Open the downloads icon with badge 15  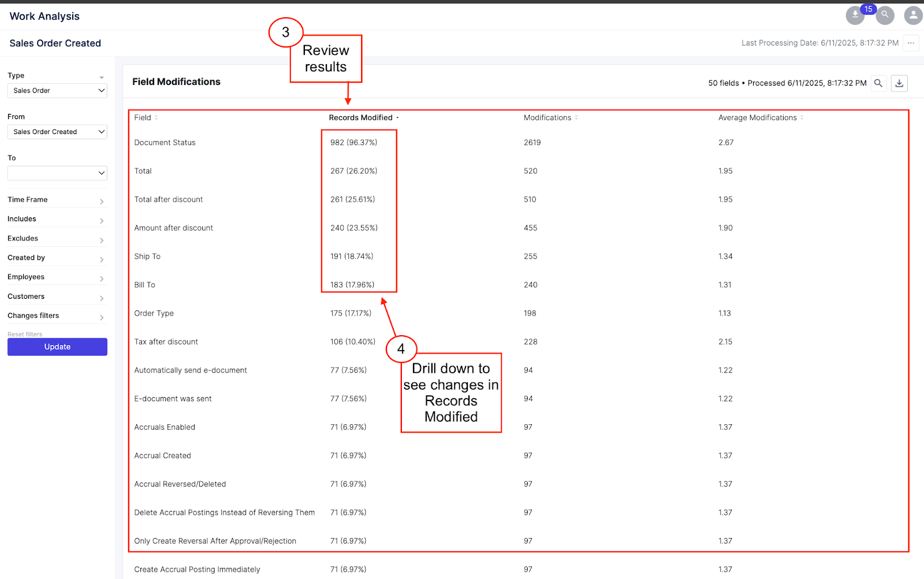(x=855, y=15)
